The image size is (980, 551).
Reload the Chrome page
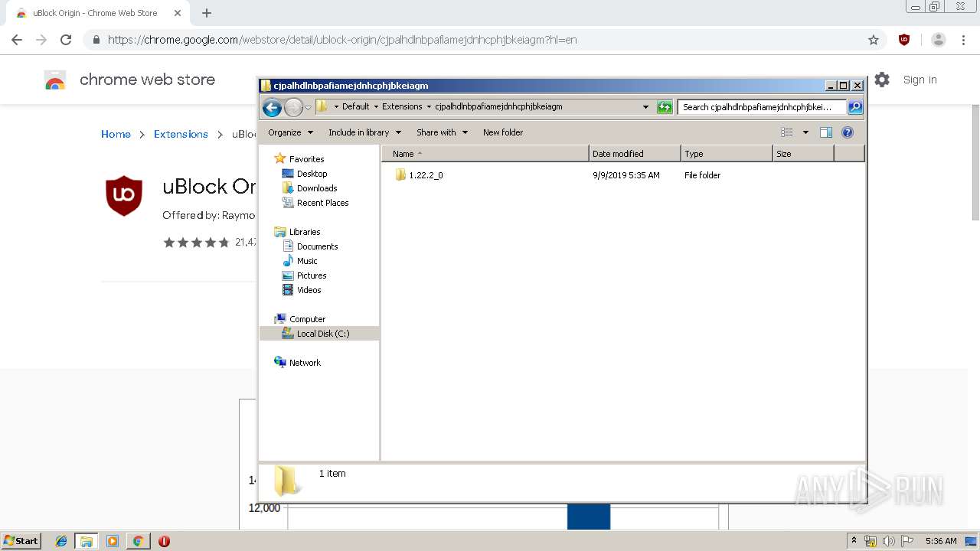click(66, 40)
